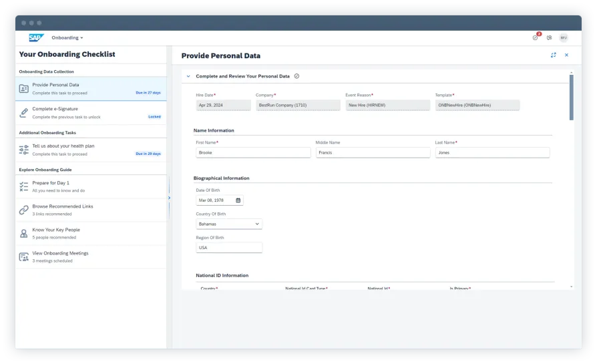Click the SAP logo
Screen dimensions: 597x364
(x=37, y=37)
